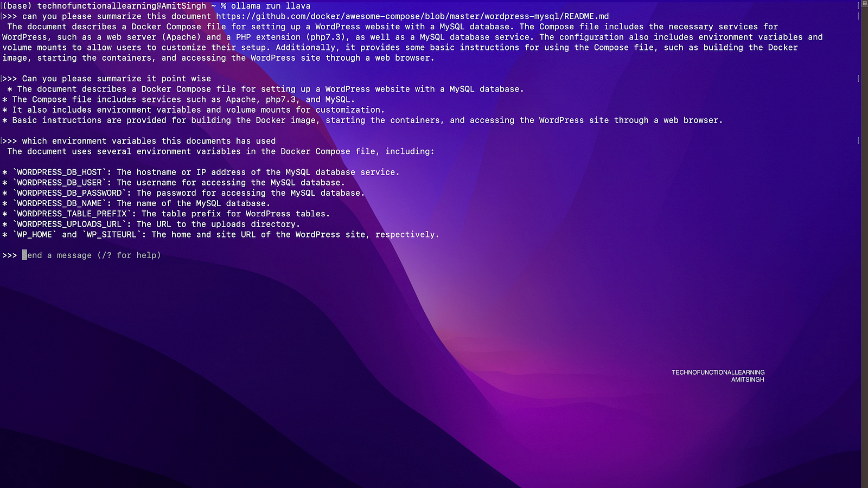The height and width of the screenshot is (488, 868).
Task: Click the WORDPRESS_TABLE_PREFIX variable name
Action: tap(72, 214)
